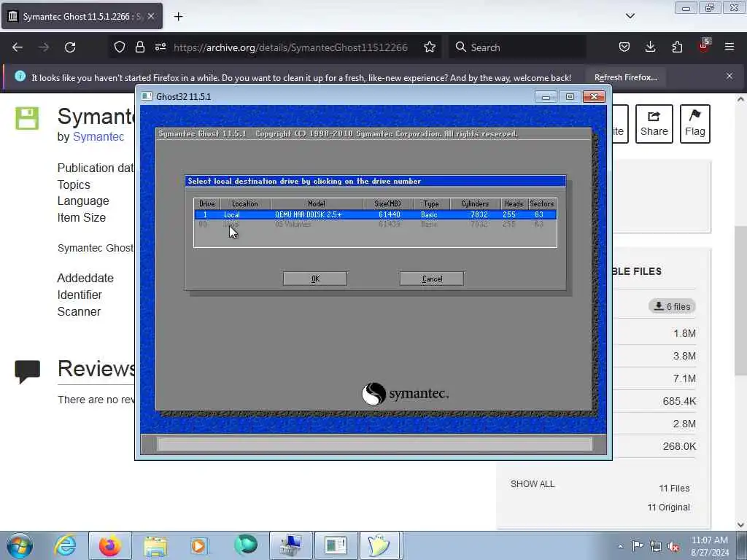The width and height of the screenshot is (747, 560).
Task: Click the network tray icon
Action: 656,547
